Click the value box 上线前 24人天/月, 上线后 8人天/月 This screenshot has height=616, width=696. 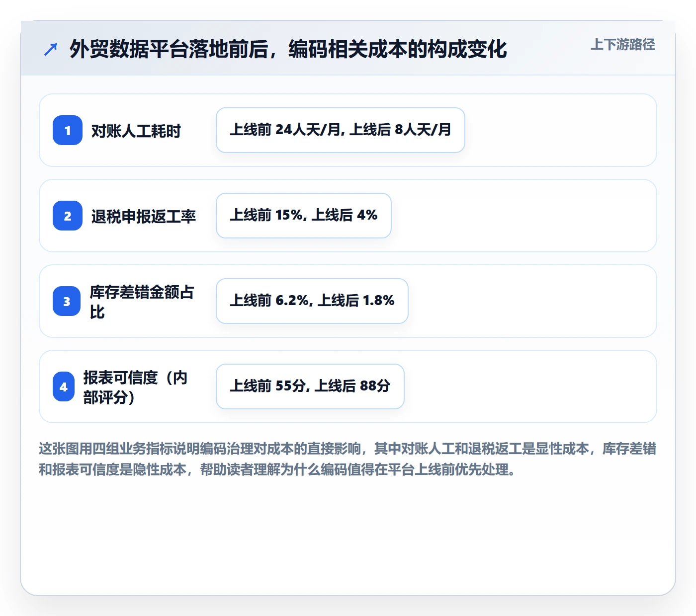[x=341, y=130]
